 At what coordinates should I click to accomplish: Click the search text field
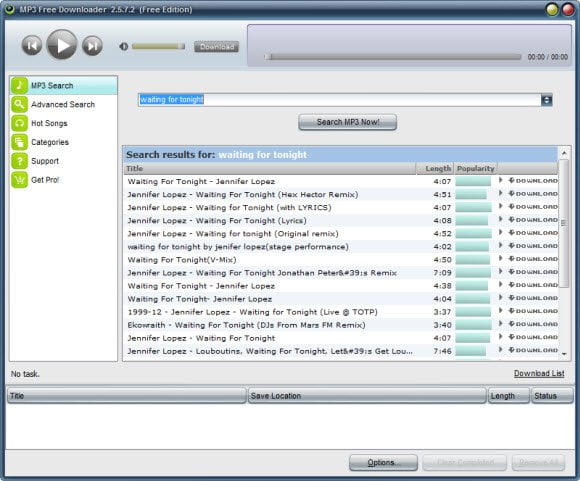click(x=339, y=100)
